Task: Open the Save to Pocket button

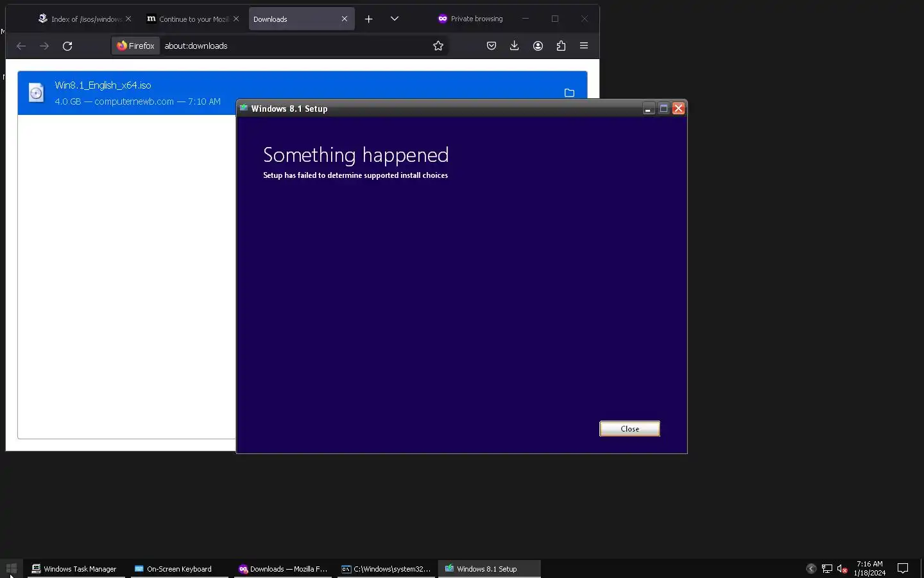Action: point(492,46)
